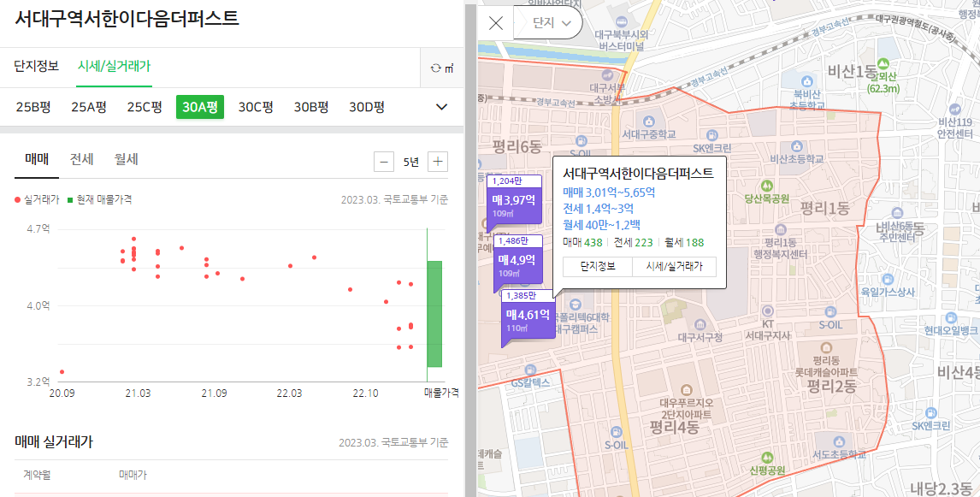Select the 시세/실거래가 tab
980x497 pixels.
point(114,66)
